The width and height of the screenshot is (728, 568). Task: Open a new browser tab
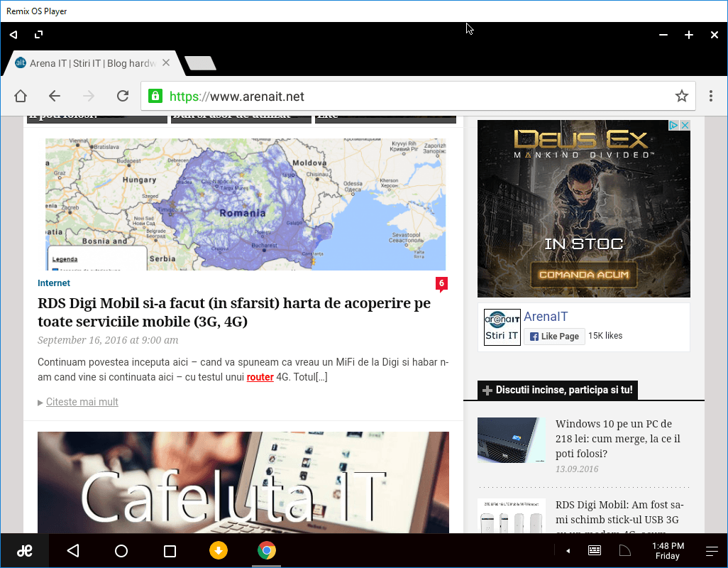pos(200,63)
